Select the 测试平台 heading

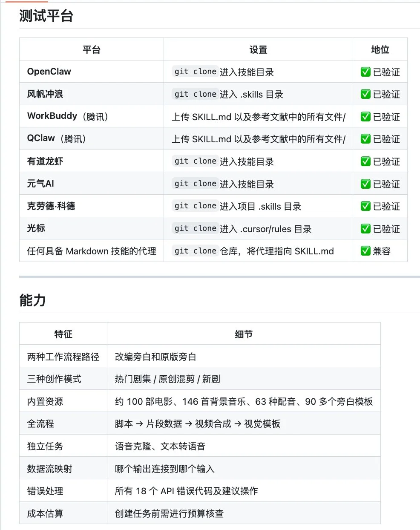click(46, 16)
